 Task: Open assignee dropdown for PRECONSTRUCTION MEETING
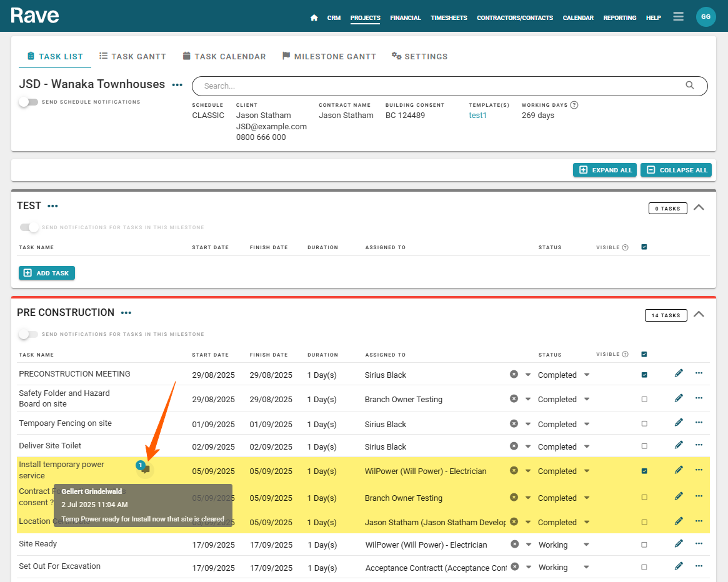coord(528,375)
